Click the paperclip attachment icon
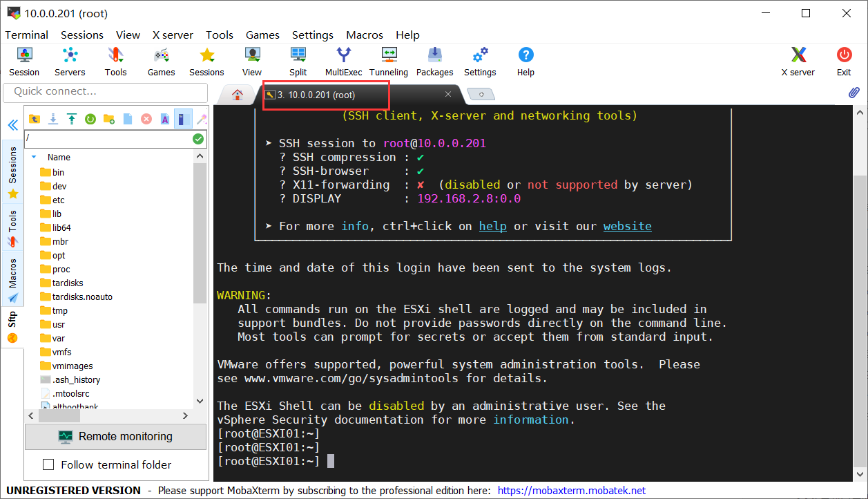868x499 pixels. click(854, 92)
